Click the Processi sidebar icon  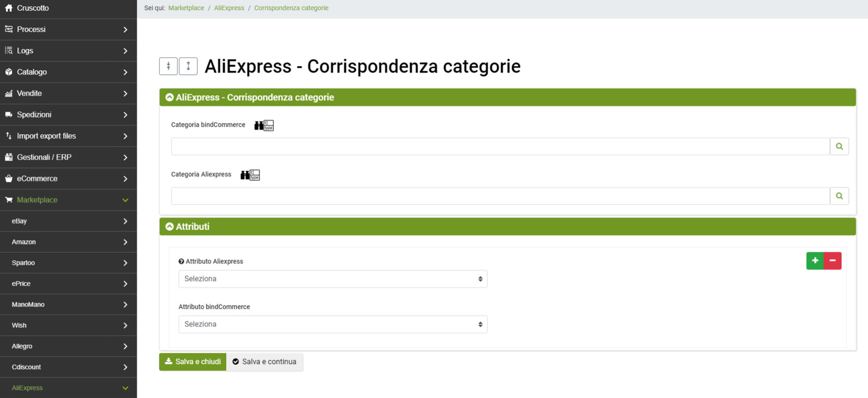point(9,29)
